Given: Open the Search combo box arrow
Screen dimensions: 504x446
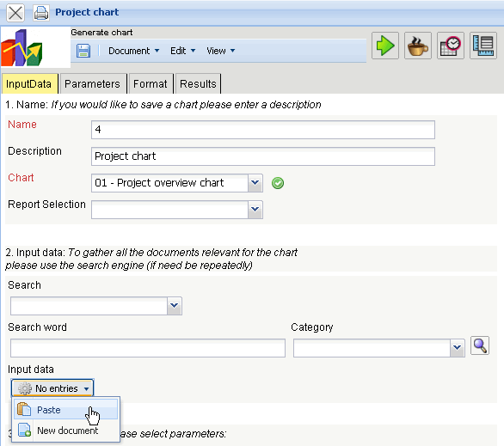Looking at the screenshot, I should tap(175, 306).
